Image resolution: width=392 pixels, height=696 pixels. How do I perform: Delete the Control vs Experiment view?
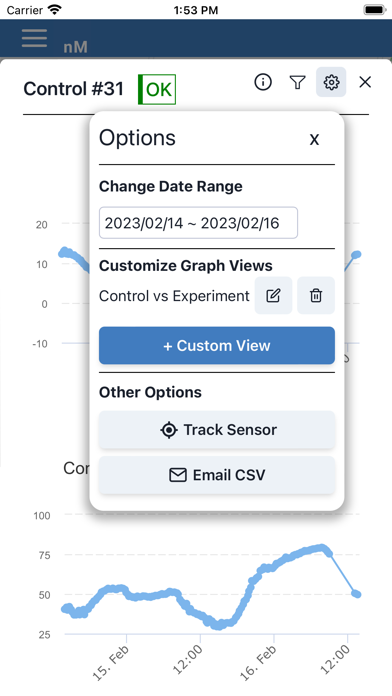(x=316, y=296)
